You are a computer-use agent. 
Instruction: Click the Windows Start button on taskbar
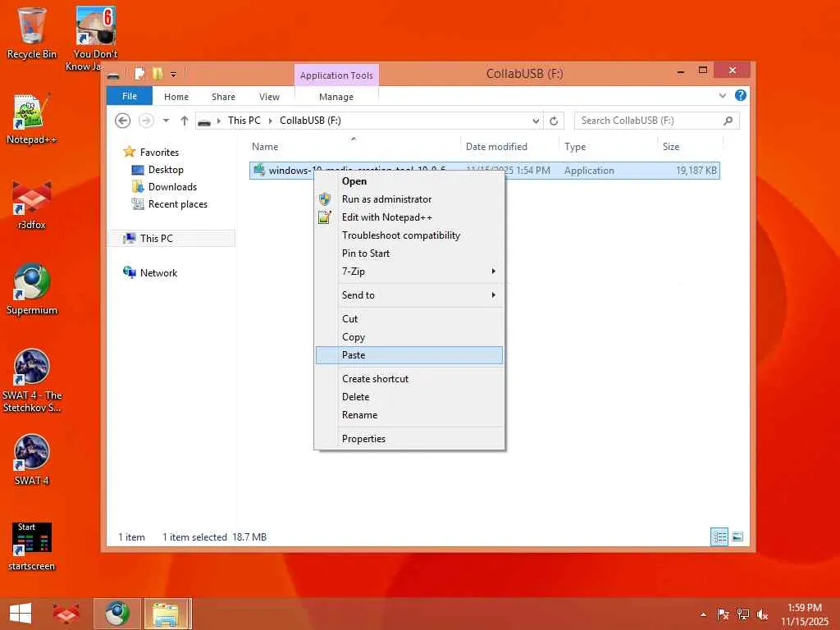pos(21,614)
